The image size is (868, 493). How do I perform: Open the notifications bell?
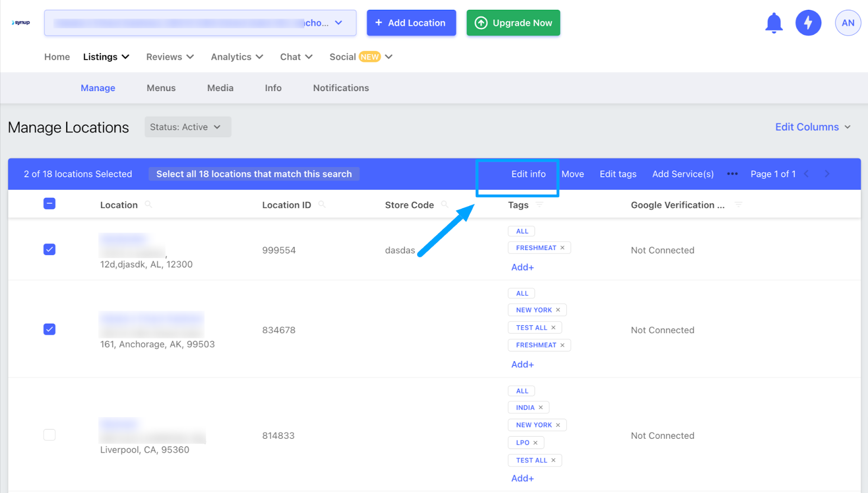tap(774, 23)
